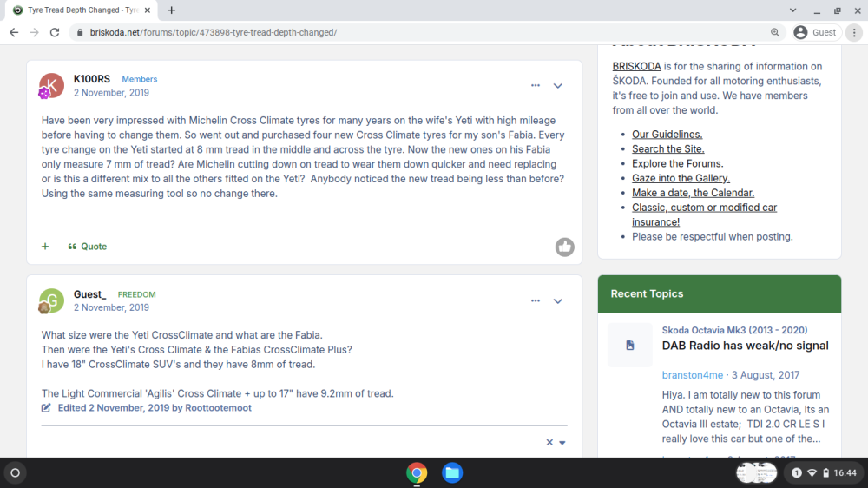Image resolution: width=868 pixels, height=488 pixels.
Task: Click the battery status icon
Action: tap(826, 473)
